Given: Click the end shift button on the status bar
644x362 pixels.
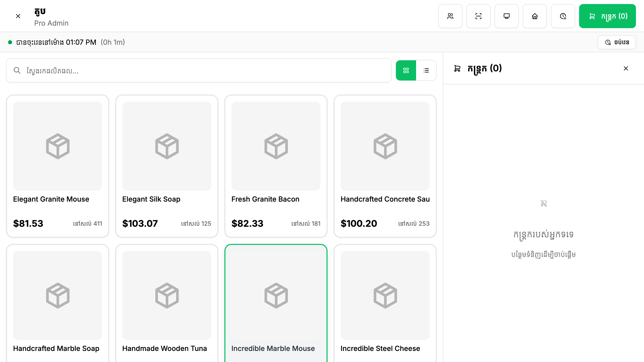Looking at the screenshot, I should [617, 42].
